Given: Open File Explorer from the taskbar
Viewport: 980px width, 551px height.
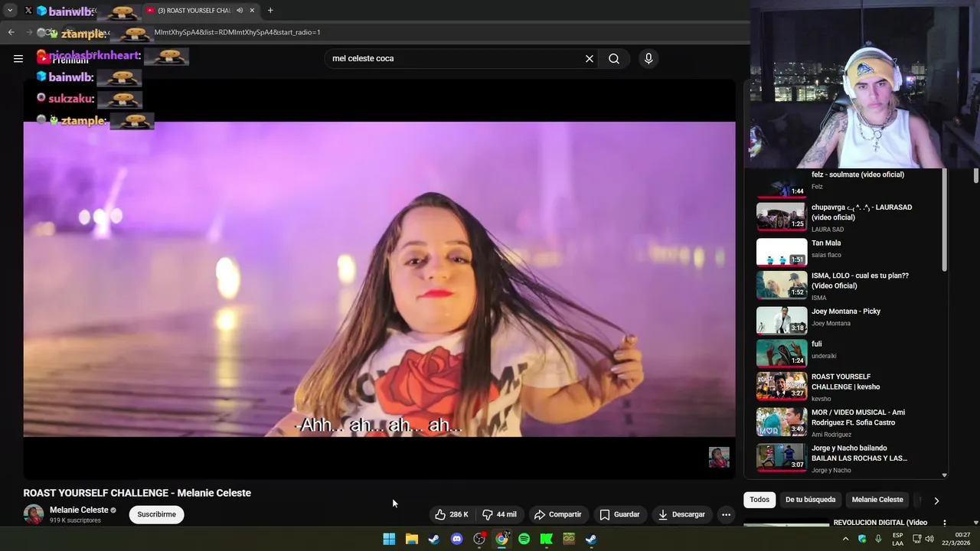Looking at the screenshot, I should coord(411,539).
